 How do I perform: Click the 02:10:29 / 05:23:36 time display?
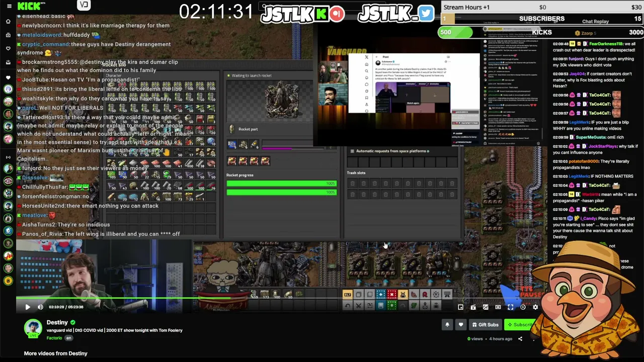pos(66,307)
